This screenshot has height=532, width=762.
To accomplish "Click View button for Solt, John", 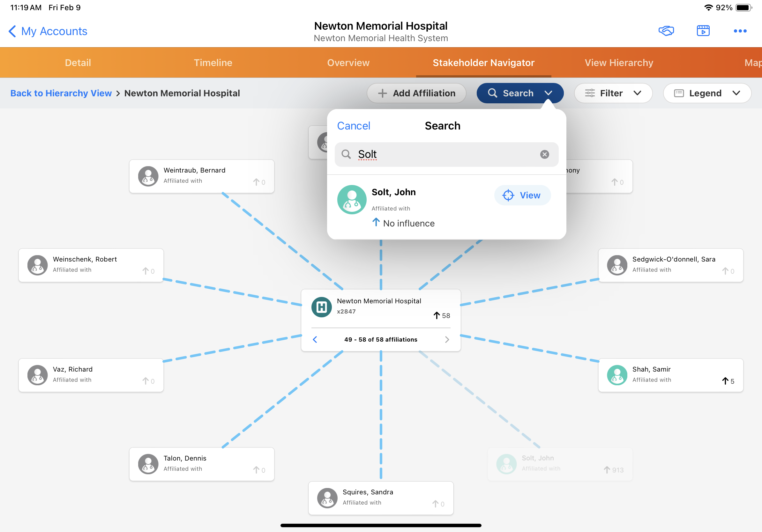I will point(522,196).
